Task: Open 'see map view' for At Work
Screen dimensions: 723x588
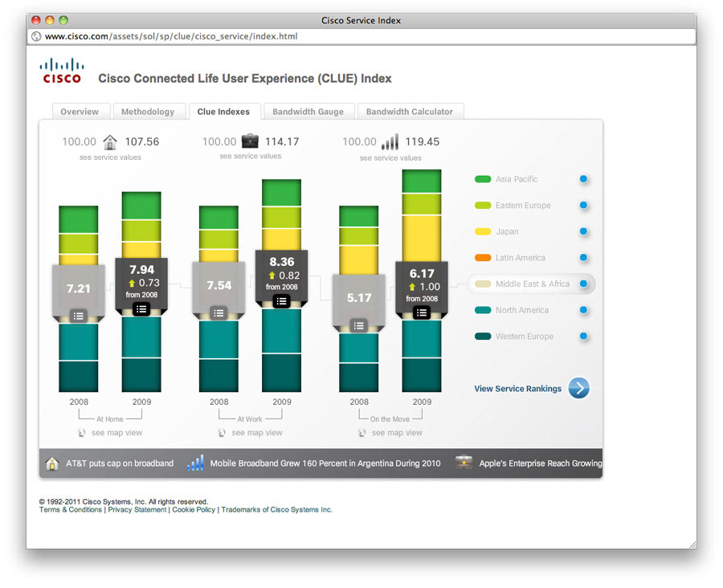Action: (x=257, y=433)
